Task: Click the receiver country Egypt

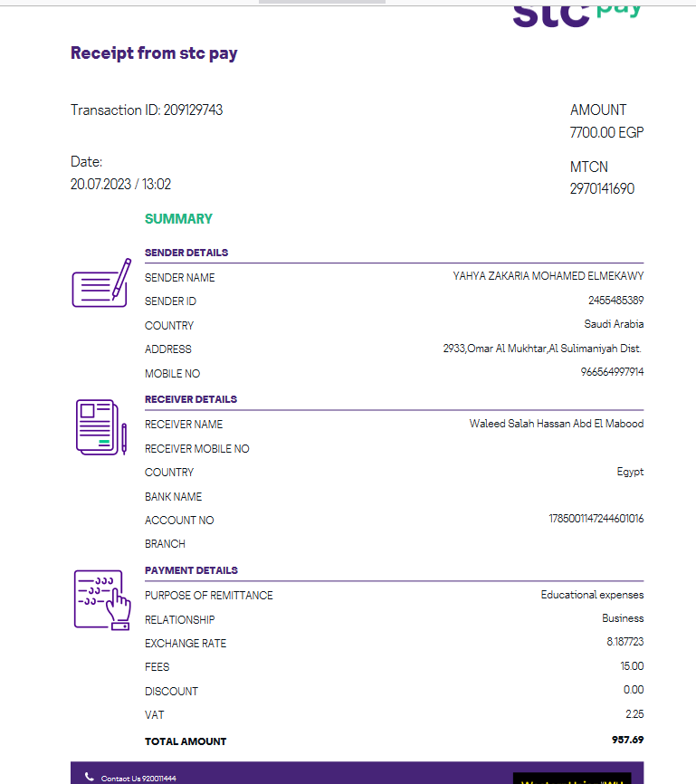Action: click(x=630, y=472)
